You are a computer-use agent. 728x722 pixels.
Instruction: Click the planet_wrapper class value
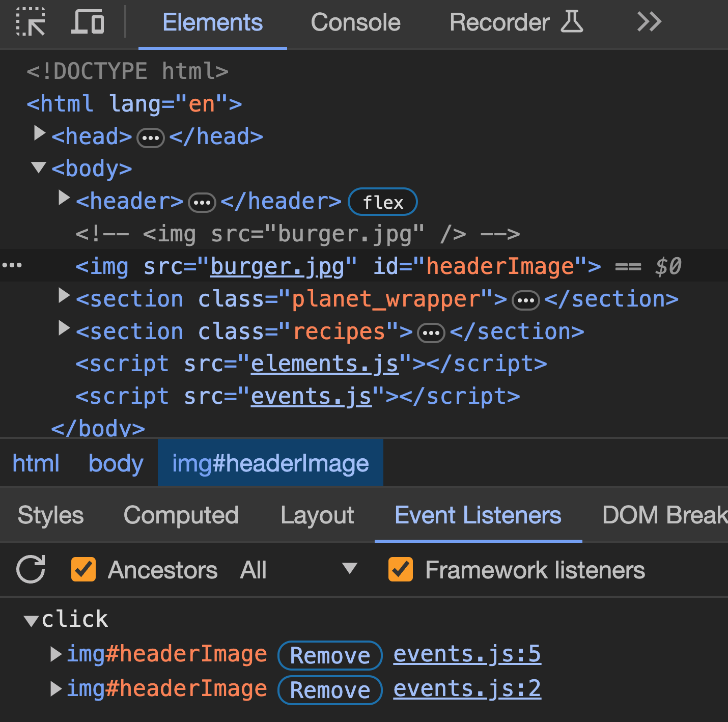pyautogui.click(x=386, y=299)
